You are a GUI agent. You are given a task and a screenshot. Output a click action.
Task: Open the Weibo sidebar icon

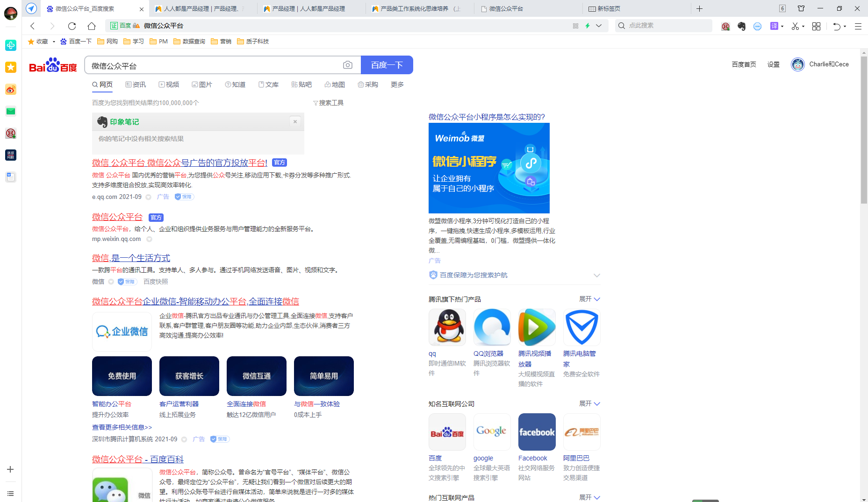point(11,89)
